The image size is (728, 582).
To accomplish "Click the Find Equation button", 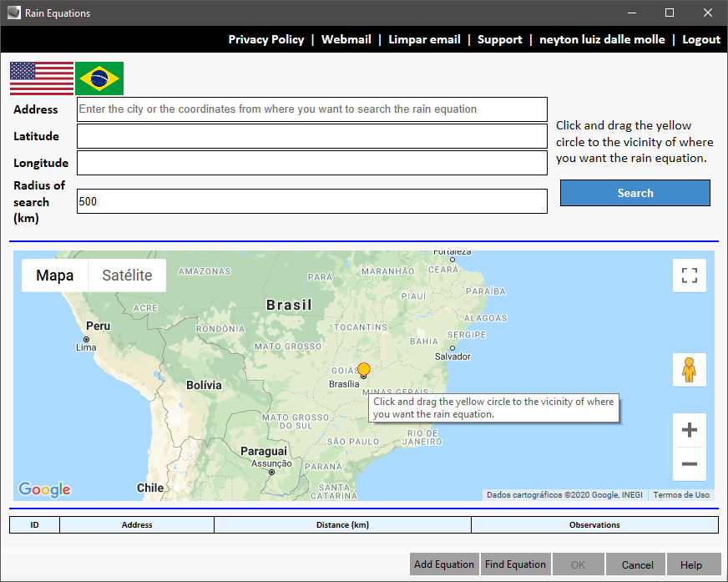I will tap(515, 564).
